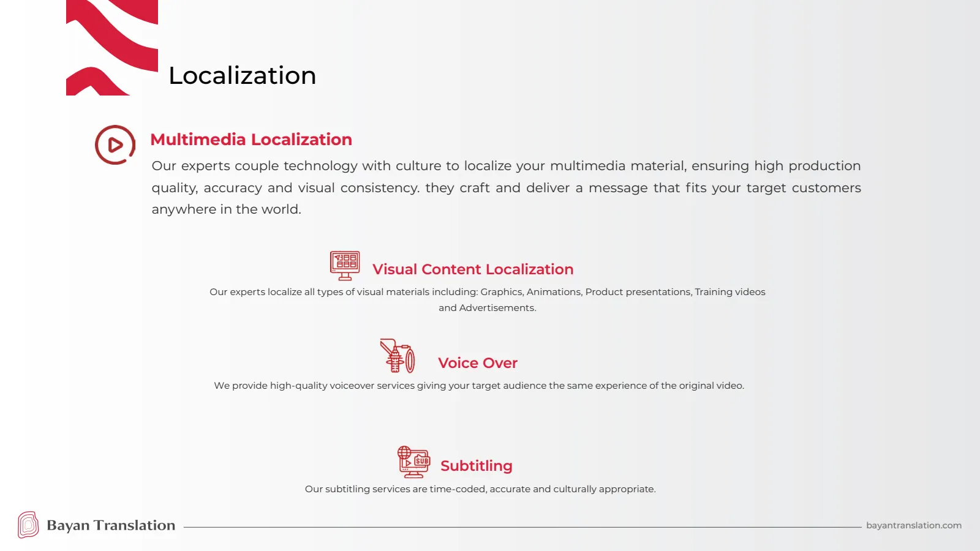Viewport: 980px width, 551px height.
Task: Click the visual content monitor icon
Action: click(345, 266)
